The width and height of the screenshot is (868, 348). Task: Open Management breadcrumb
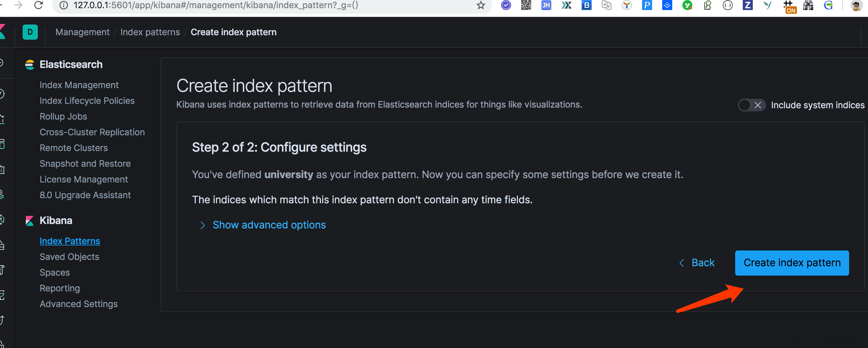pos(82,32)
